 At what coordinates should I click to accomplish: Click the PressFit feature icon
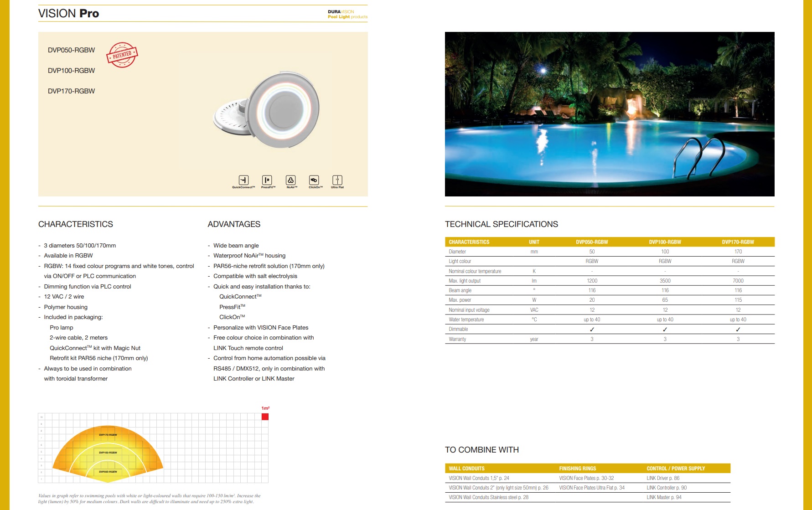point(267,180)
